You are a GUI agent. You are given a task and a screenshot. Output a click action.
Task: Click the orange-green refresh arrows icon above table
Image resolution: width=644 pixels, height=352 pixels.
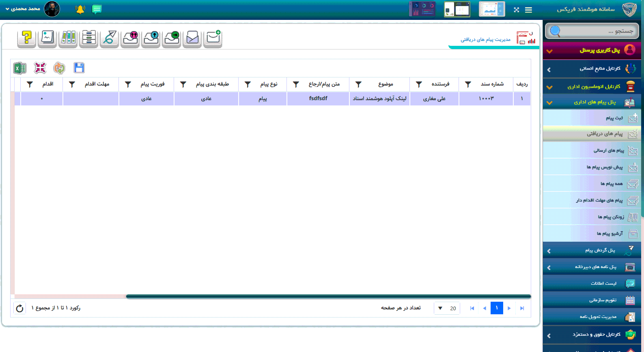59,68
